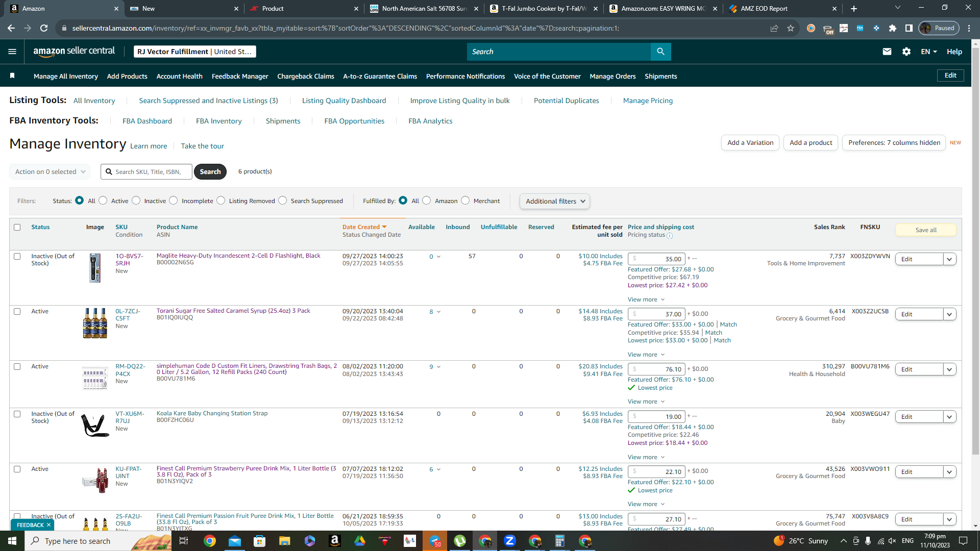
Task: Switch to the AMZ EOD Report browser tab
Action: 782,9
